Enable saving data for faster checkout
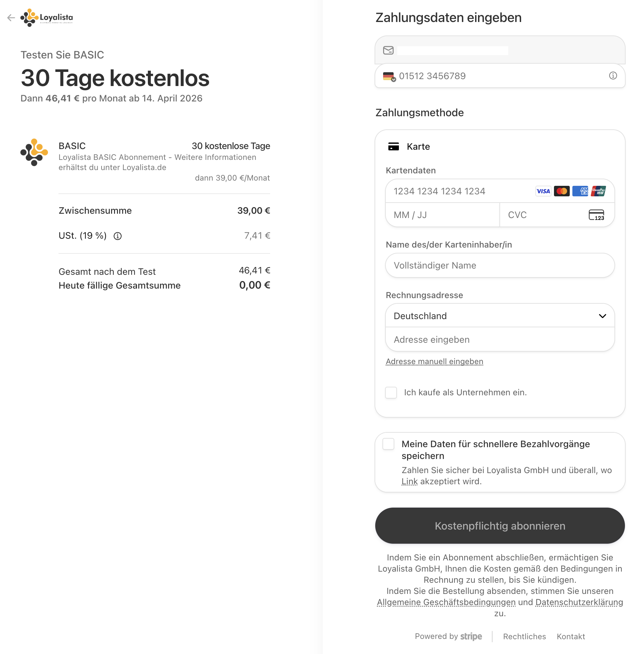Screen dimensions: 644x654 tap(388, 444)
